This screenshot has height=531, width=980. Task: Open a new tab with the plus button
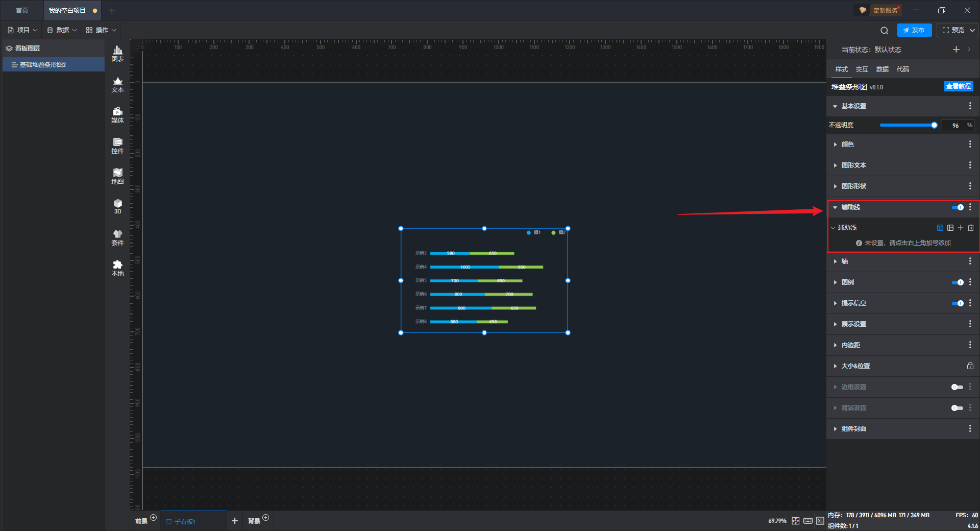pos(112,10)
